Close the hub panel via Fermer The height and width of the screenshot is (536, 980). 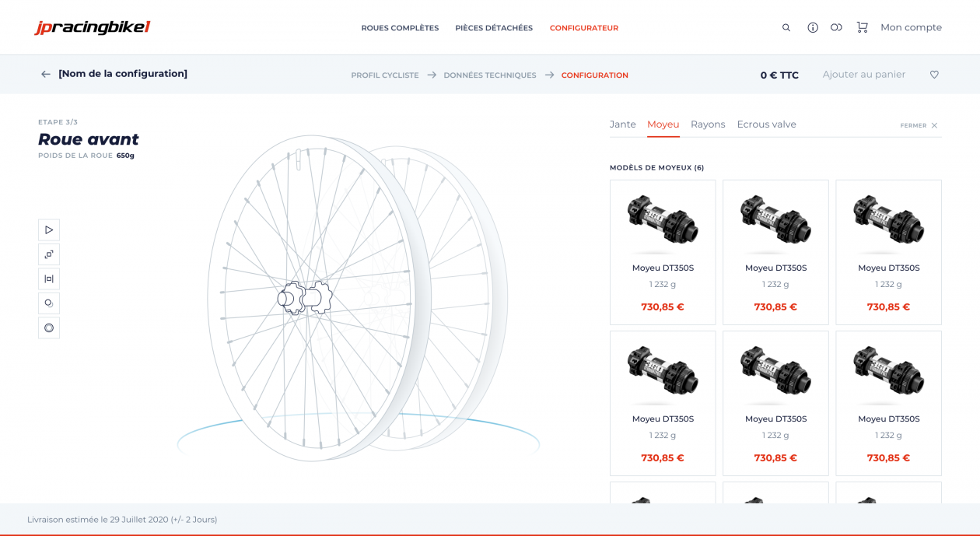click(x=919, y=124)
